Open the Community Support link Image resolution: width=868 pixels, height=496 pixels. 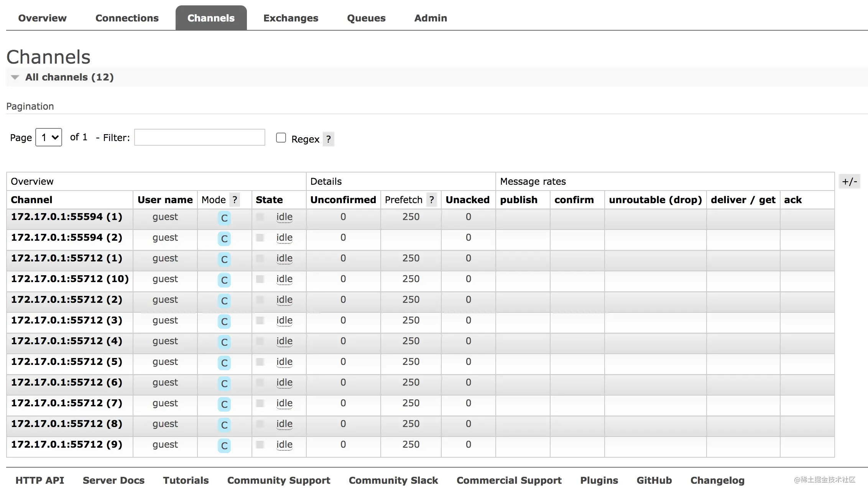click(279, 481)
